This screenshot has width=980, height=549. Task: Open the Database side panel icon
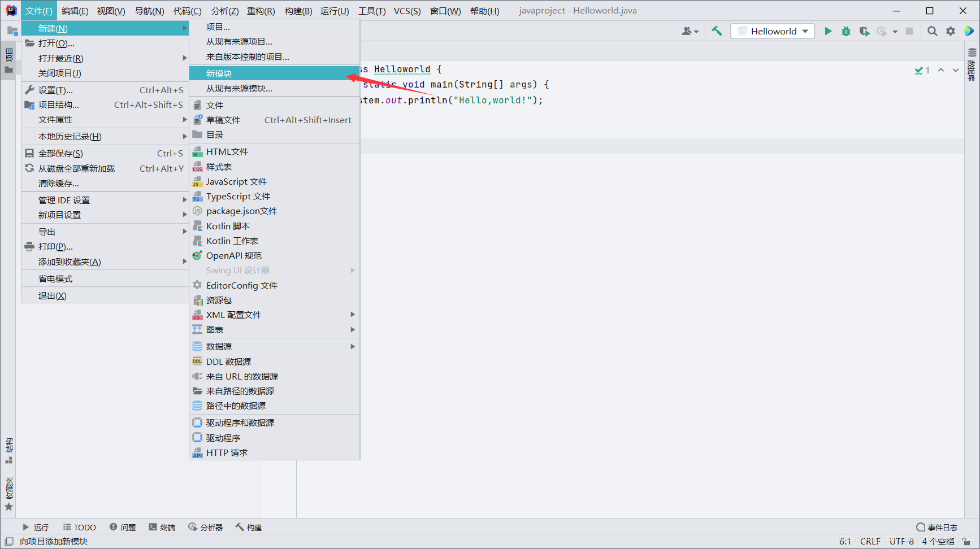(972, 64)
